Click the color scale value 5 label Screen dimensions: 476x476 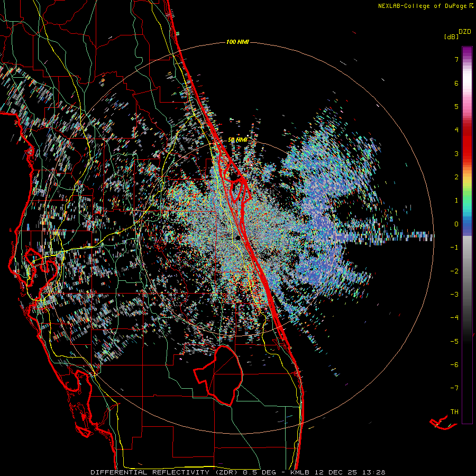coord(456,106)
